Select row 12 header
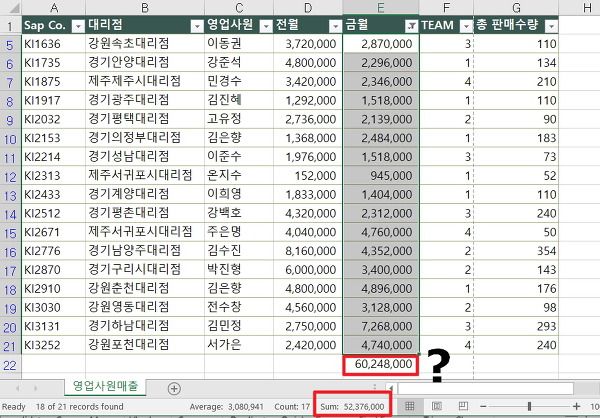This screenshot has width=600, height=418. click(x=10, y=176)
